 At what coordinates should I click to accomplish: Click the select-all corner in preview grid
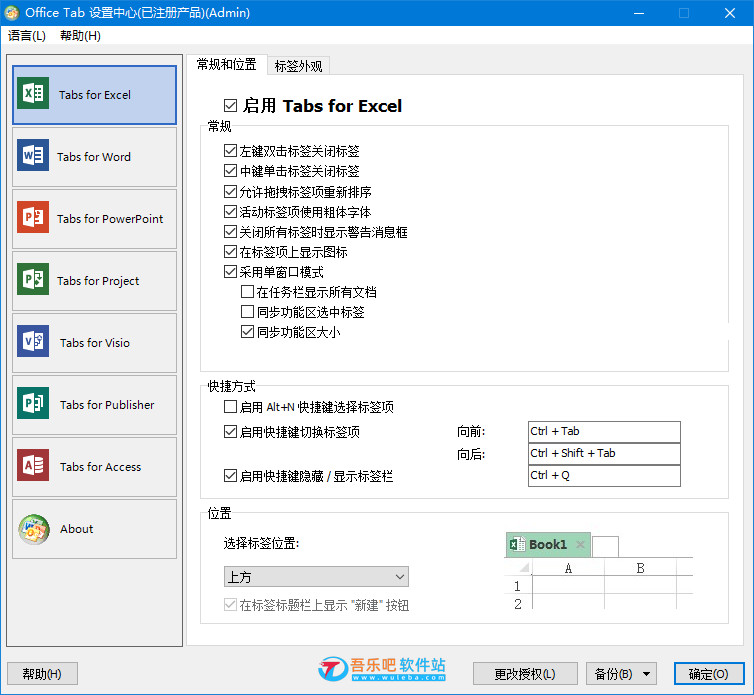[x=524, y=568]
